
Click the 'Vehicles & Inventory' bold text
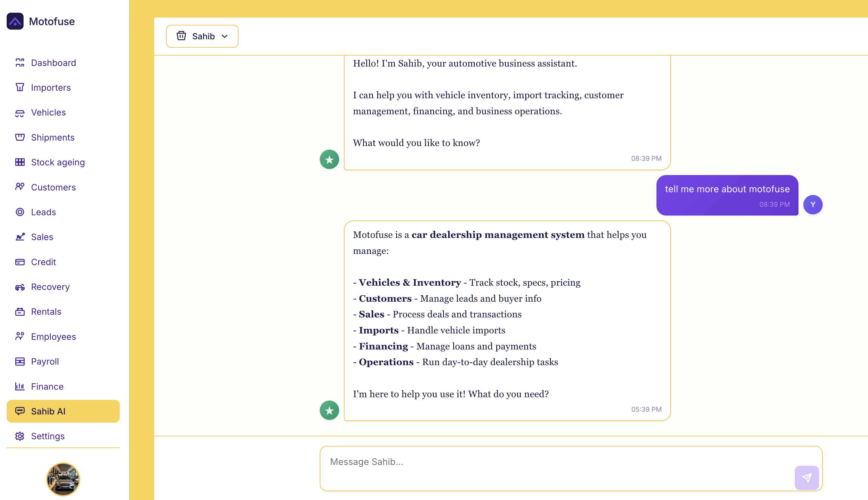pos(410,282)
